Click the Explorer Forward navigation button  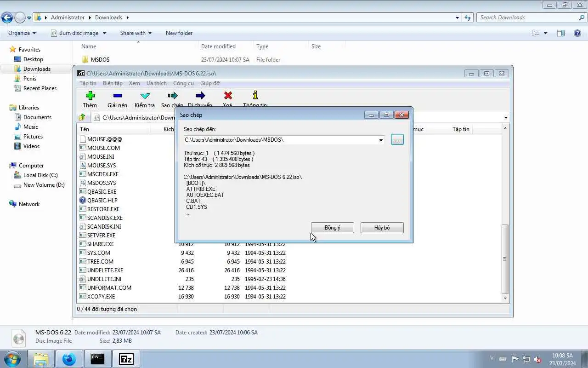[20, 17]
